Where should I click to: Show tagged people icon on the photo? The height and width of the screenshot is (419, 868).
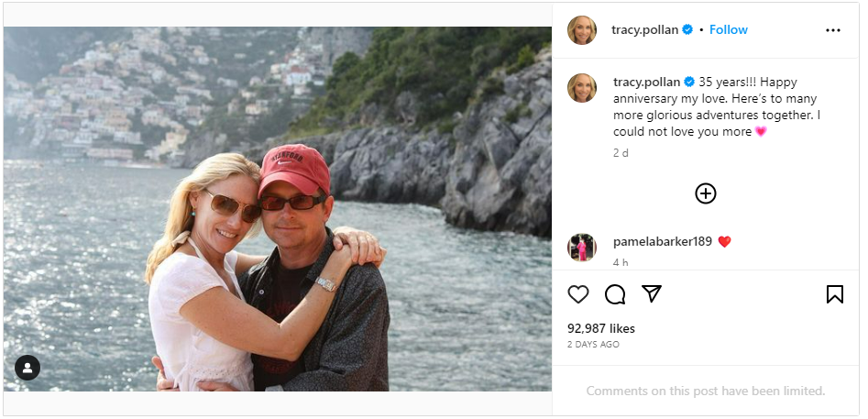(x=27, y=368)
